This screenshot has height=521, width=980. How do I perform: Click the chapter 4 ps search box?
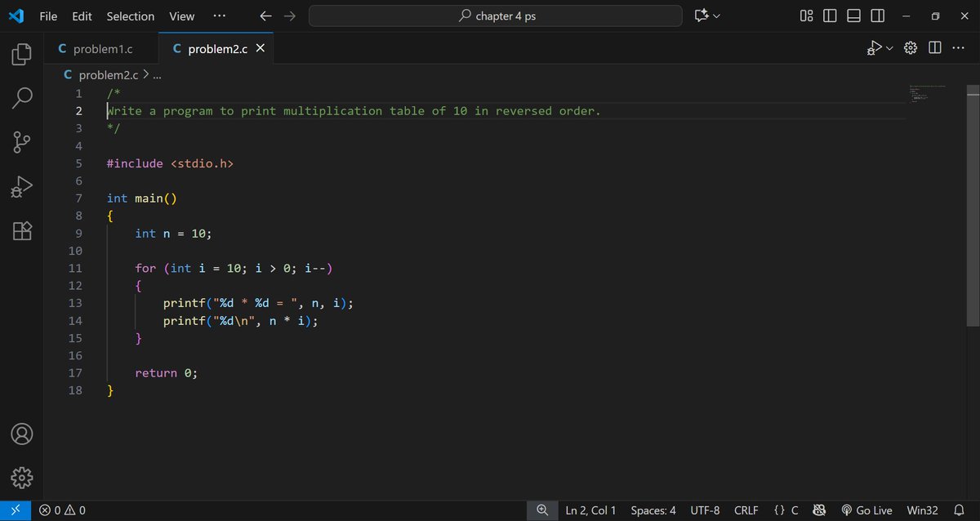tap(495, 16)
